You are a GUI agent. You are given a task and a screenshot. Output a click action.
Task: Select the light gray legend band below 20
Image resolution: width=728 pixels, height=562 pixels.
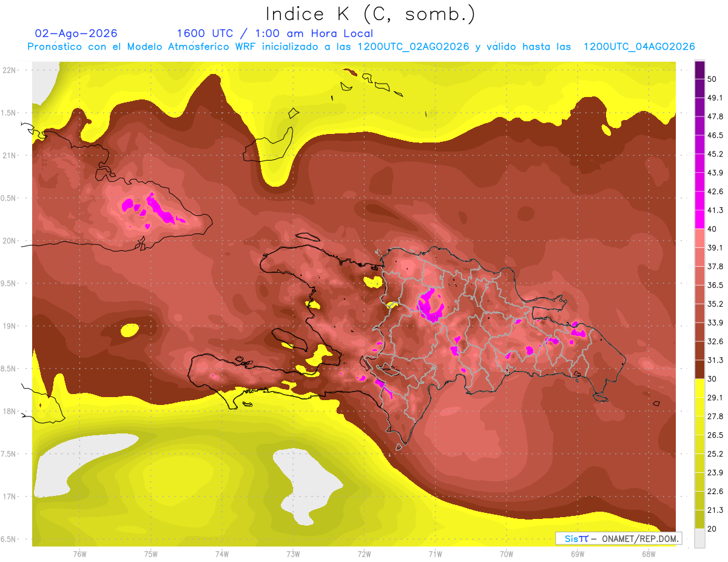[699, 538]
